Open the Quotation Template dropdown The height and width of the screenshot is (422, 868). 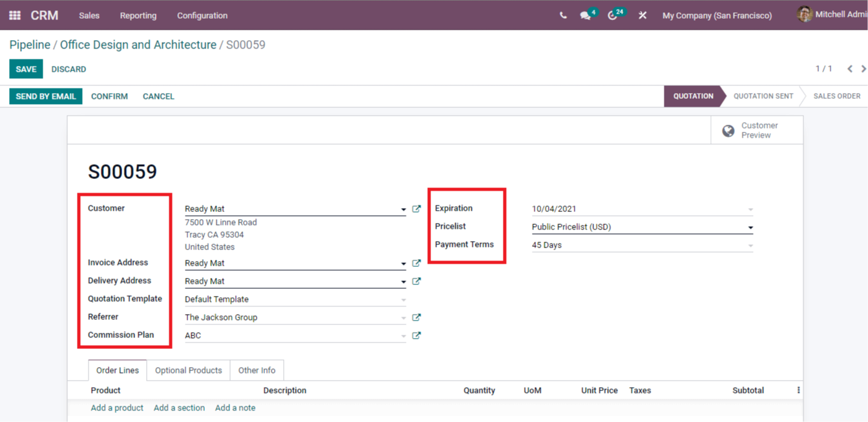[x=403, y=301]
